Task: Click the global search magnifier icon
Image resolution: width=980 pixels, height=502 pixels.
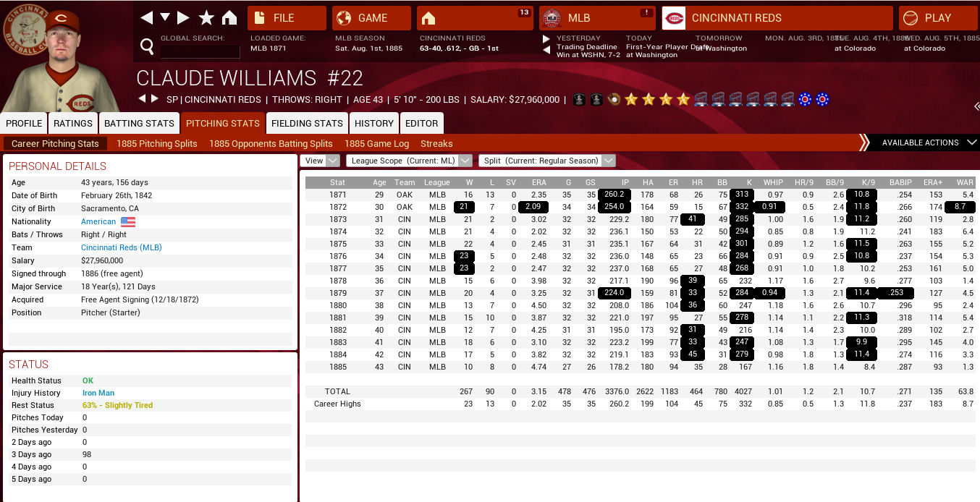Action: pos(147,48)
